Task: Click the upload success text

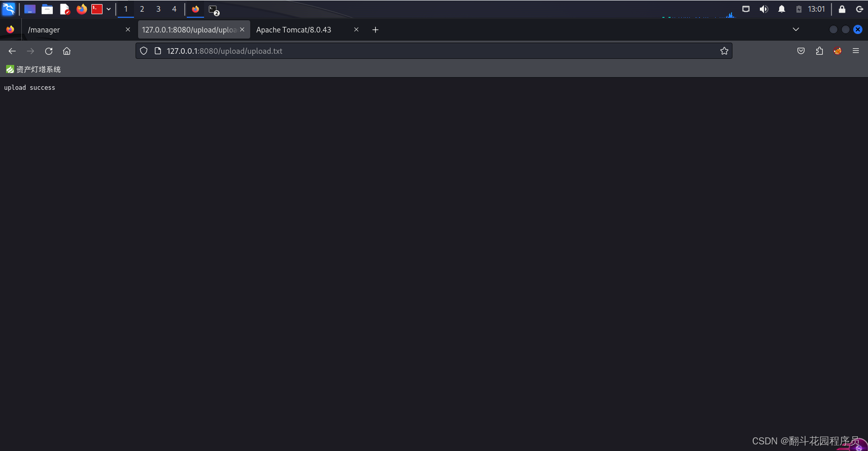Action: [x=29, y=88]
